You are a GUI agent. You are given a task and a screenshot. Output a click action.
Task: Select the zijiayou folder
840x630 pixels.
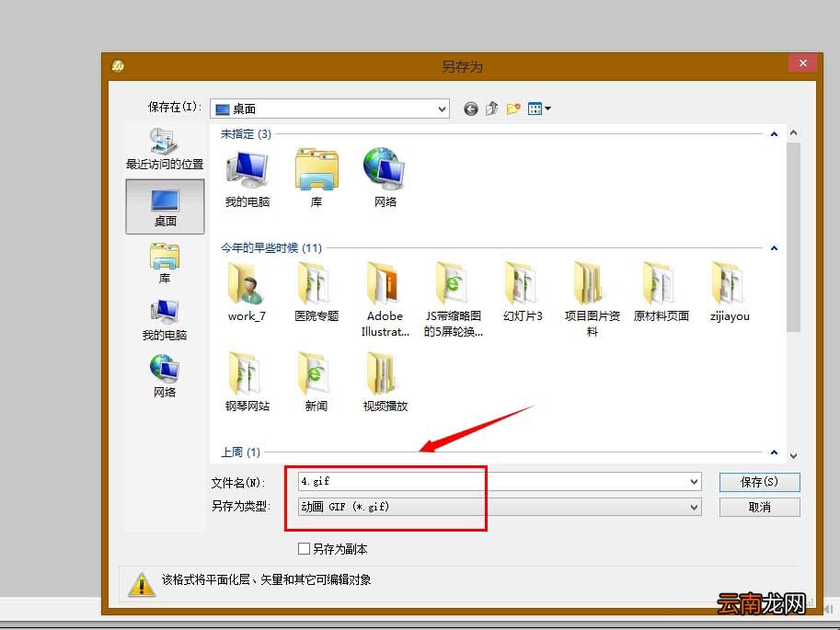point(730,292)
